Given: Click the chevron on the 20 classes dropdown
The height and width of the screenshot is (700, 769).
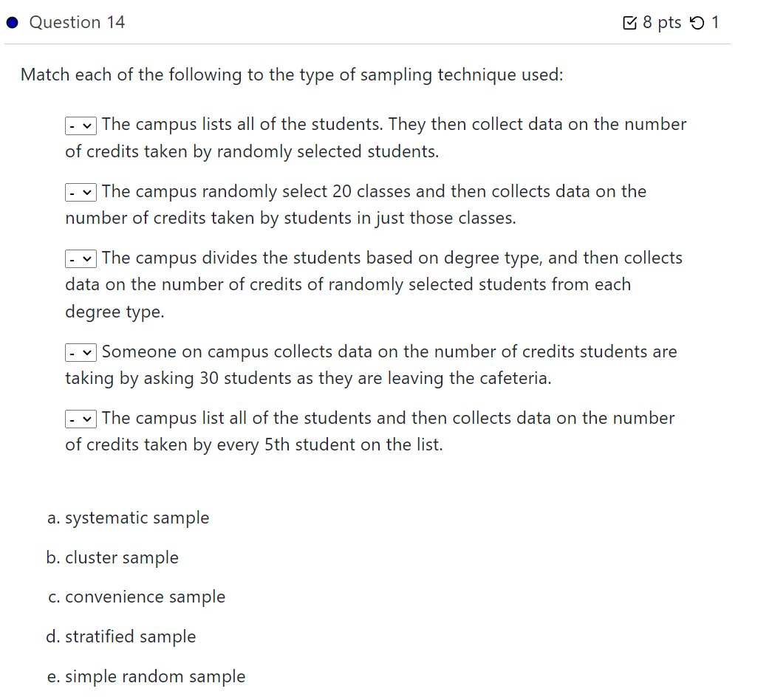Looking at the screenshot, I should (x=86, y=191).
